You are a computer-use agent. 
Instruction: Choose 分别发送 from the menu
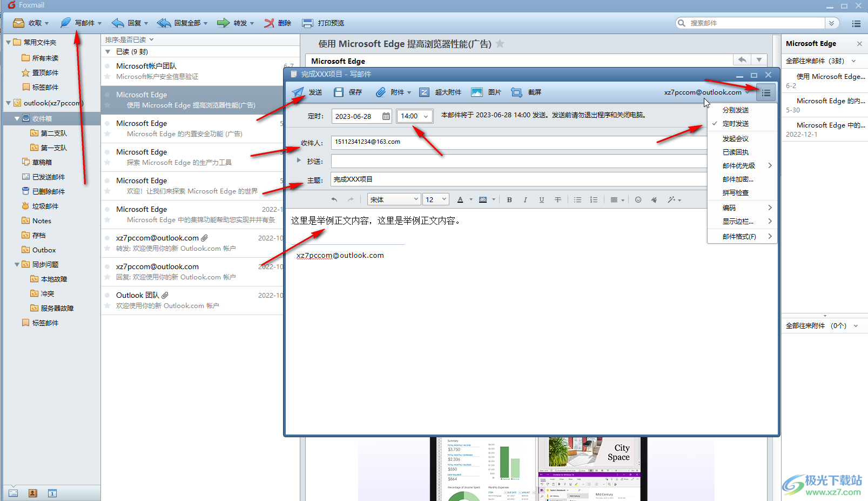[x=736, y=110]
